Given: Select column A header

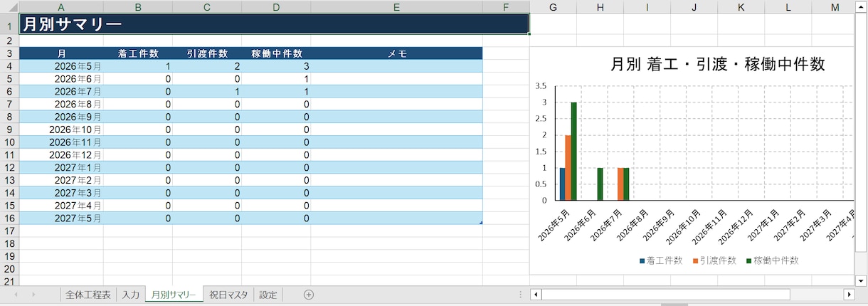Looking at the screenshot, I should (61, 7).
